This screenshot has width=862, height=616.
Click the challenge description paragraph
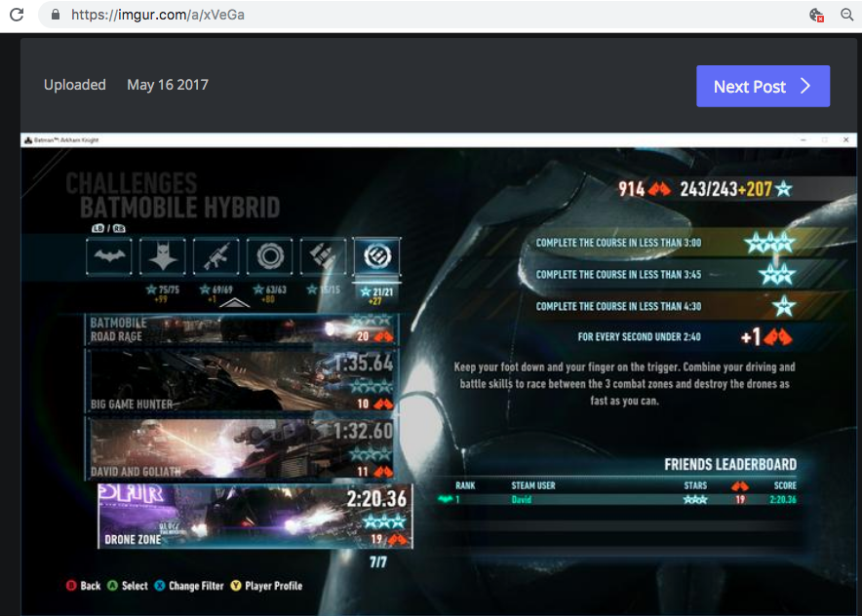624,384
